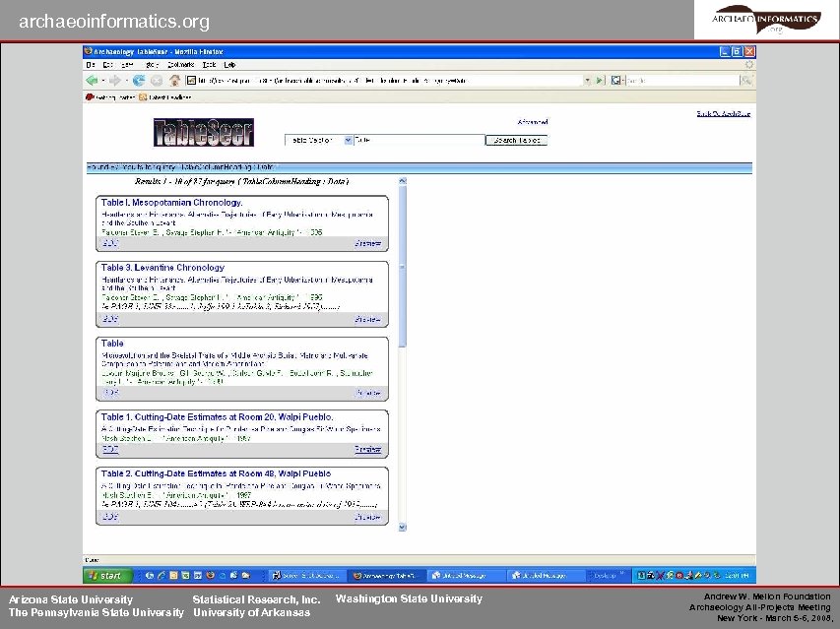Open the Latest Headlines feed bookmark

point(164,97)
